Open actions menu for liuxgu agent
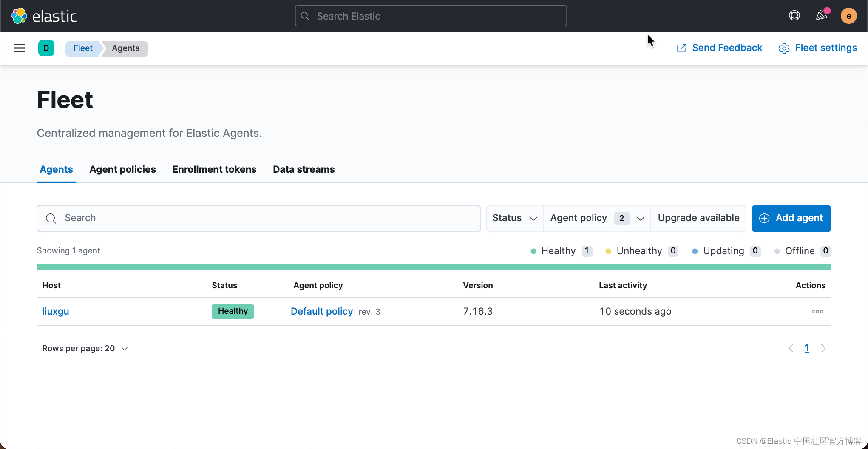This screenshot has width=868, height=449. (x=817, y=312)
